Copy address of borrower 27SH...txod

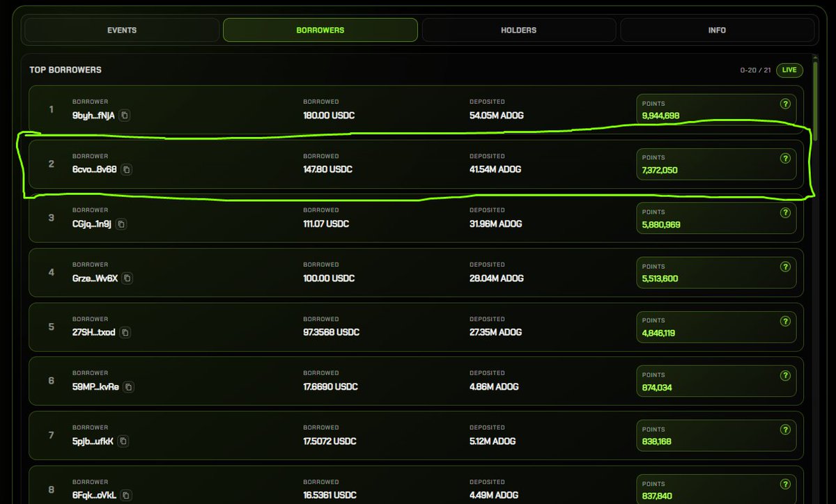coord(125,333)
